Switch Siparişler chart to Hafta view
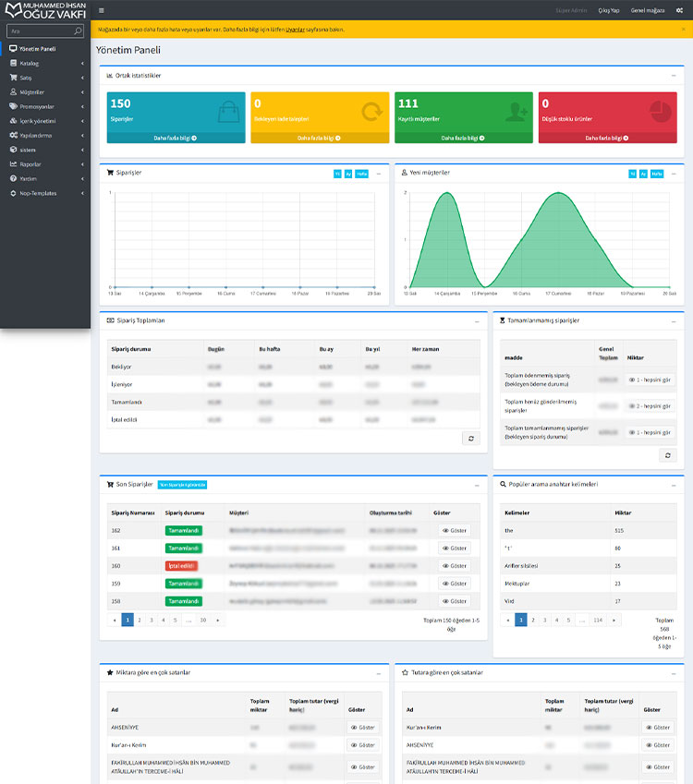The height and width of the screenshot is (784, 693). click(x=362, y=174)
